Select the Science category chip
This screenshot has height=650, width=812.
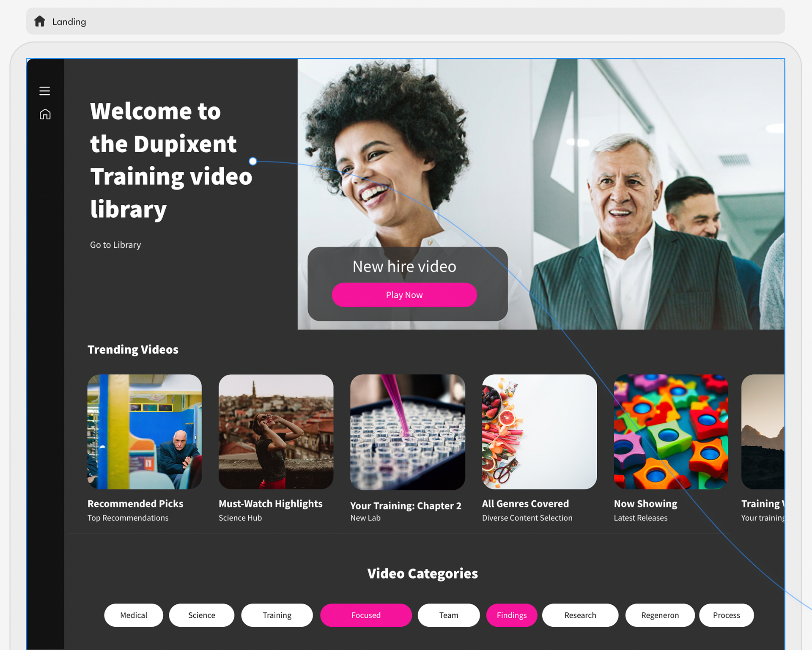pyautogui.click(x=202, y=615)
